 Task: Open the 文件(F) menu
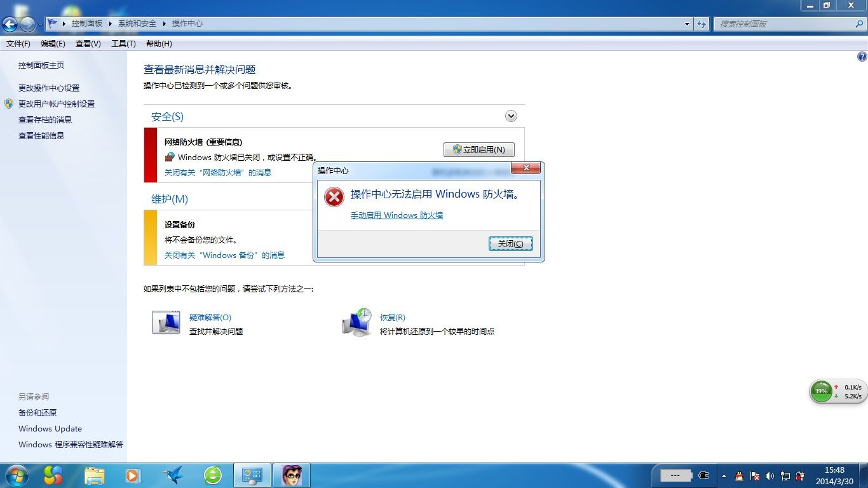click(x=18, y=44)
